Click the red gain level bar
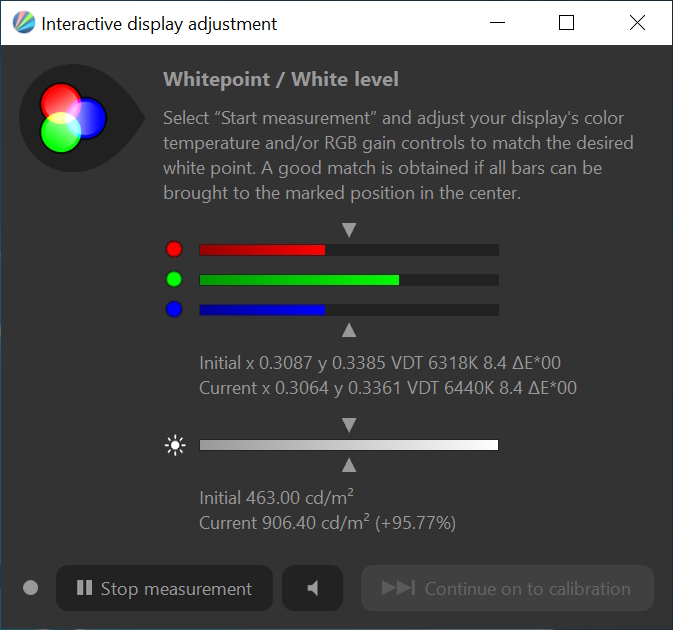673x630 pixels. [348, 250]
